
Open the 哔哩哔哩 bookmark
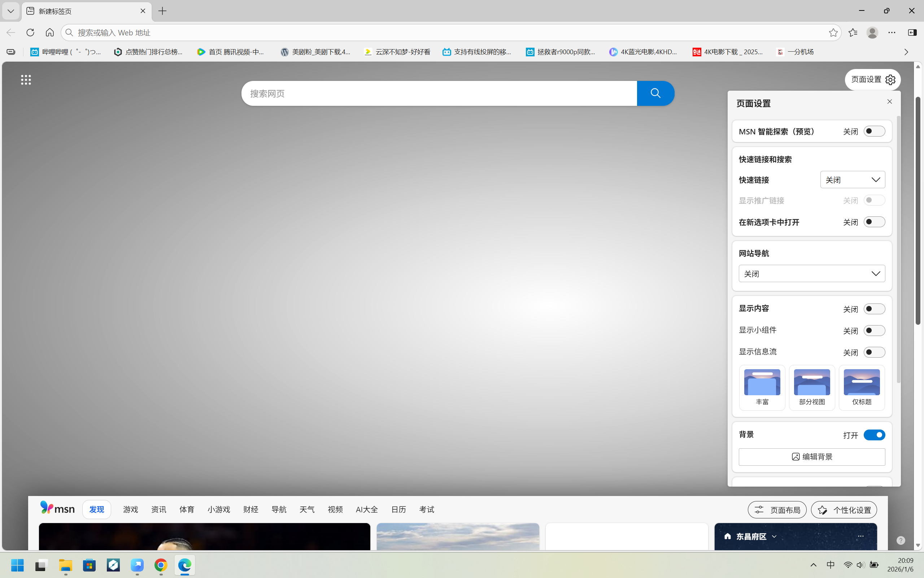click(x=66, y=52)
